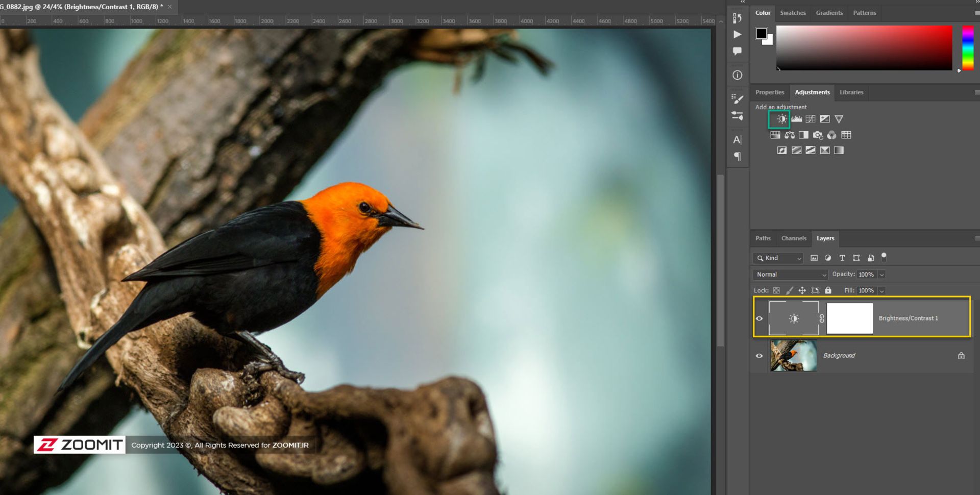The height and width of the screenshot is (495, 980).
Task: Select the Levels adjustment icon
Action: point(797,118)
